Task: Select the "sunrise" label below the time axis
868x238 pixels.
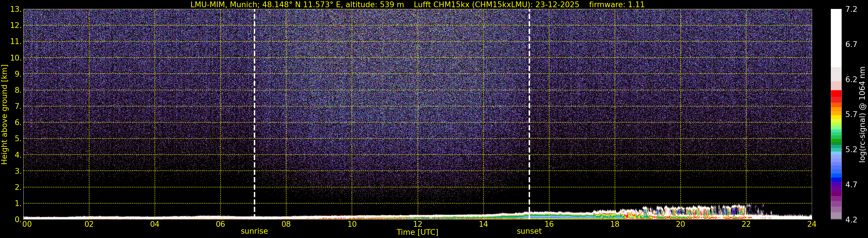Action: pos(254,231)
